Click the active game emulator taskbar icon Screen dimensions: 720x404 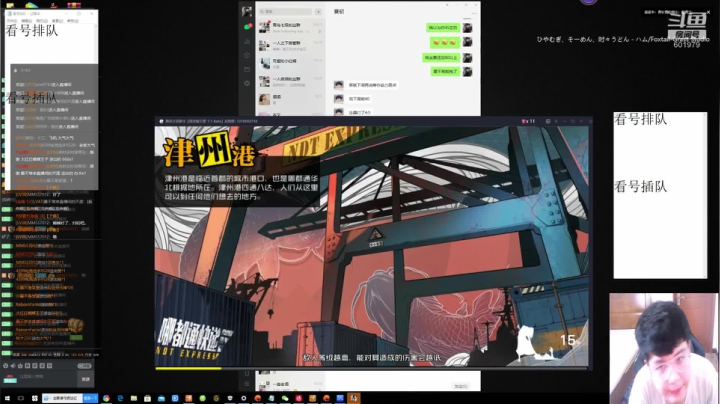pyautogui.click(x=353, y=398)
